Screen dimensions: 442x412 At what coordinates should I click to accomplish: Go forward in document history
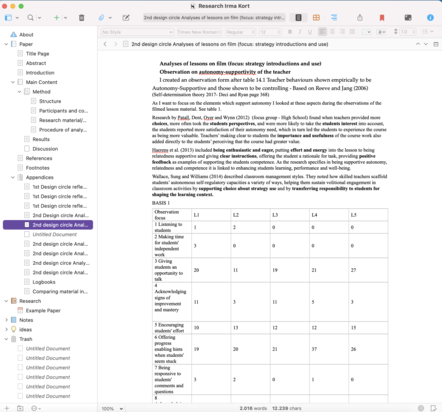(115, 44)
